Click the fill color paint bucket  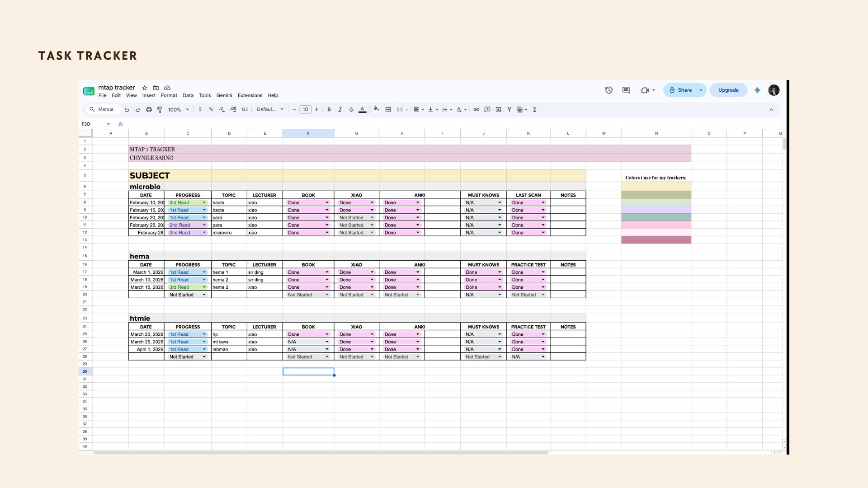[x=376, y=109]
